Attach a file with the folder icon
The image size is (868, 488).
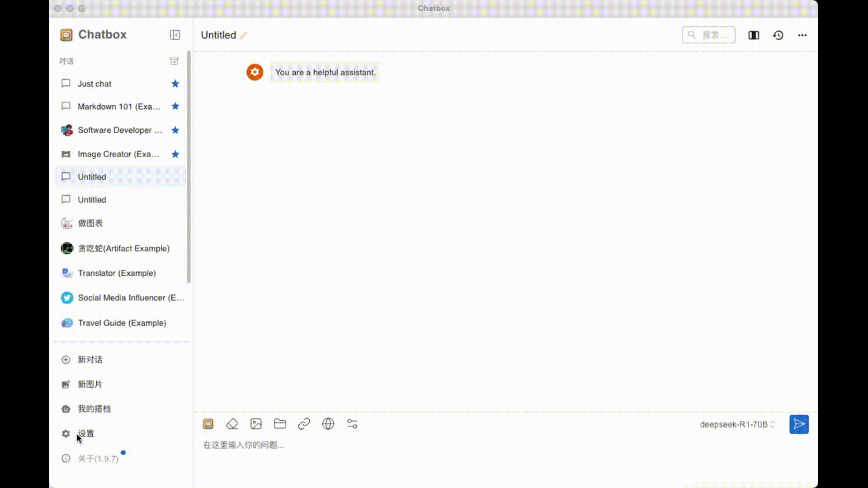click(x=280, y=424)
